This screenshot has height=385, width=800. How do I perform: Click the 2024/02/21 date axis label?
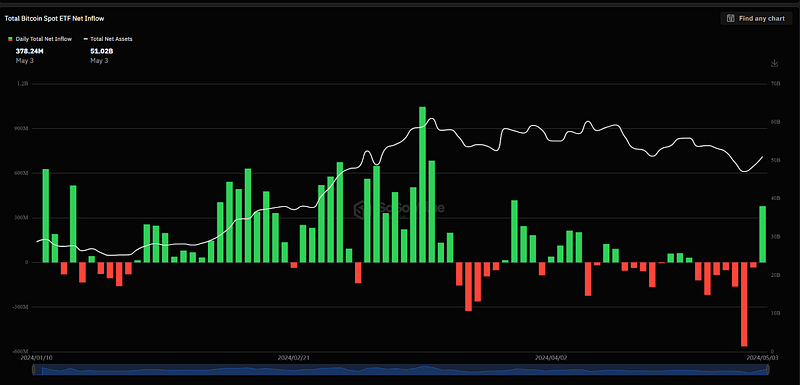293,357
